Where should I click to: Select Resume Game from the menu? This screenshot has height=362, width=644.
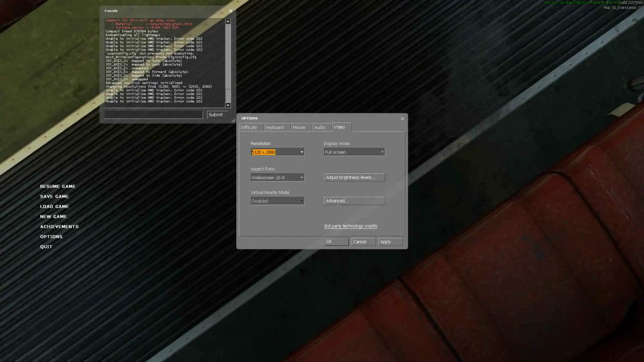pyautogui.click(x=58, y=186)
